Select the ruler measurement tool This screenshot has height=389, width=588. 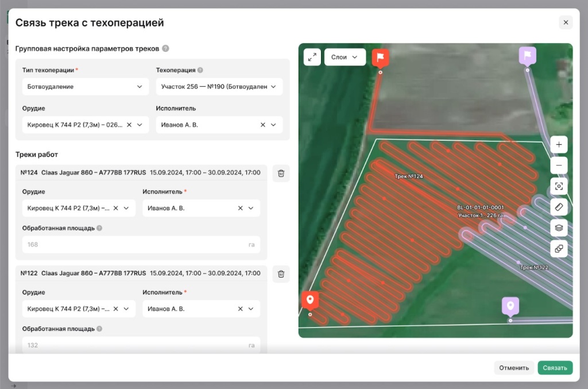559,207
